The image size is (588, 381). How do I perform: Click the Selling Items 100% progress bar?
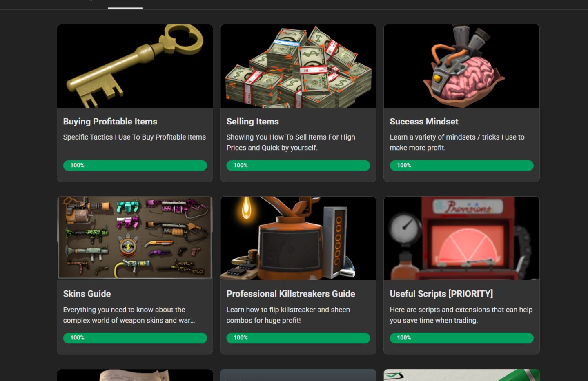click(x=298, y=165)
